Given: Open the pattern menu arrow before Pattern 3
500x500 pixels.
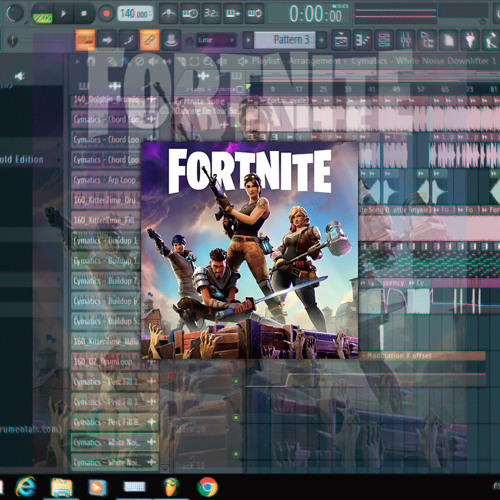Looking at the screenshot, I should click(248, 40).
